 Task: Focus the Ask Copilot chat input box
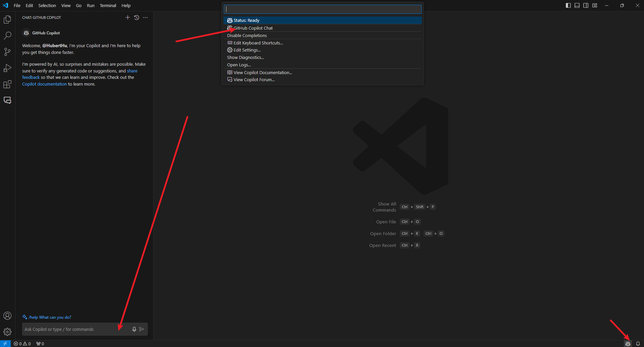pyautogui.click(x=77, y=329)
